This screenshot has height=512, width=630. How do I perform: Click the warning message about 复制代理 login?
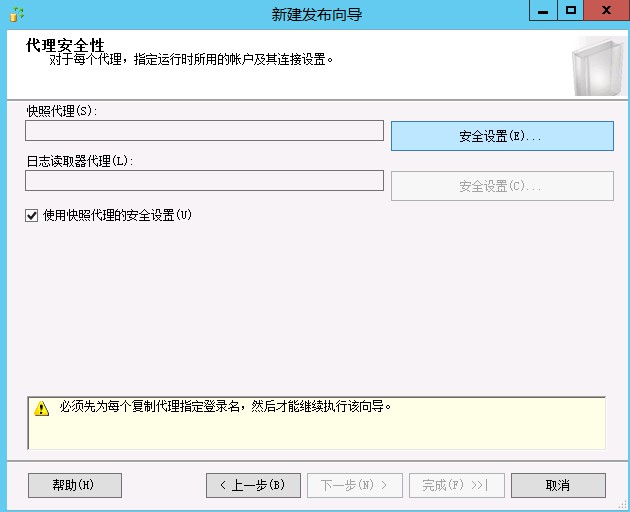226,407
